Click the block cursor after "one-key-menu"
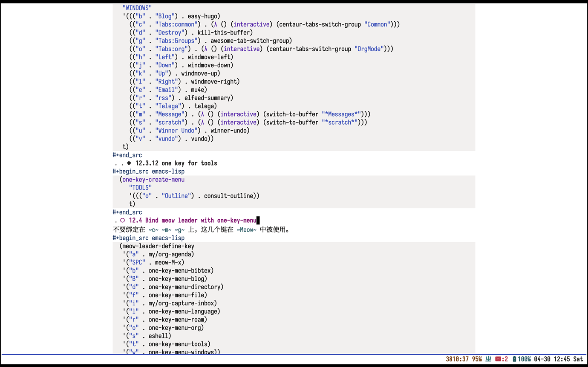 click(258, 220)
